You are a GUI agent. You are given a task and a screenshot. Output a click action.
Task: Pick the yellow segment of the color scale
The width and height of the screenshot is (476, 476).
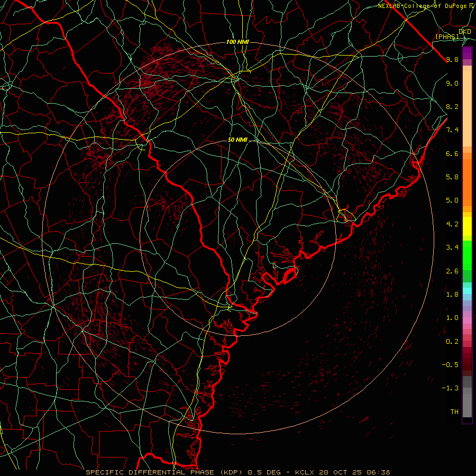[x=467, y=226]
